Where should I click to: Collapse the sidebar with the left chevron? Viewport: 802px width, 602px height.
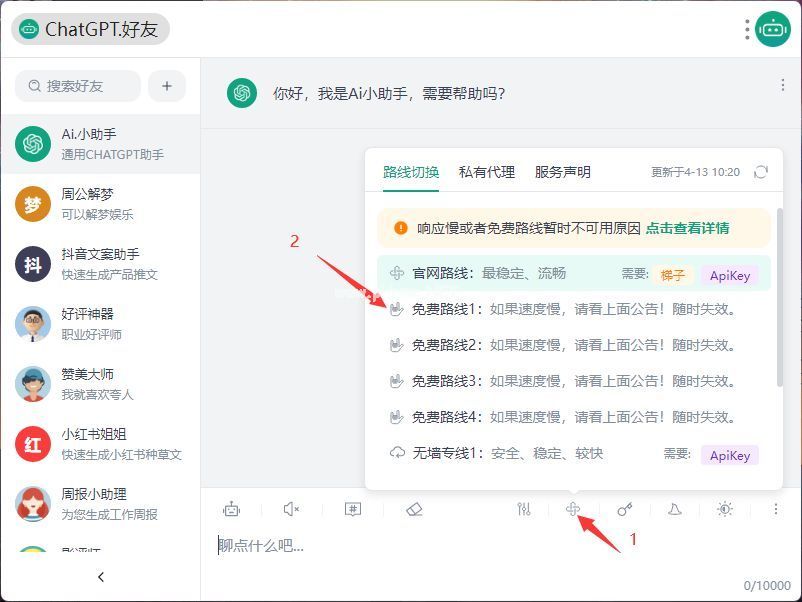pos(100,577)
